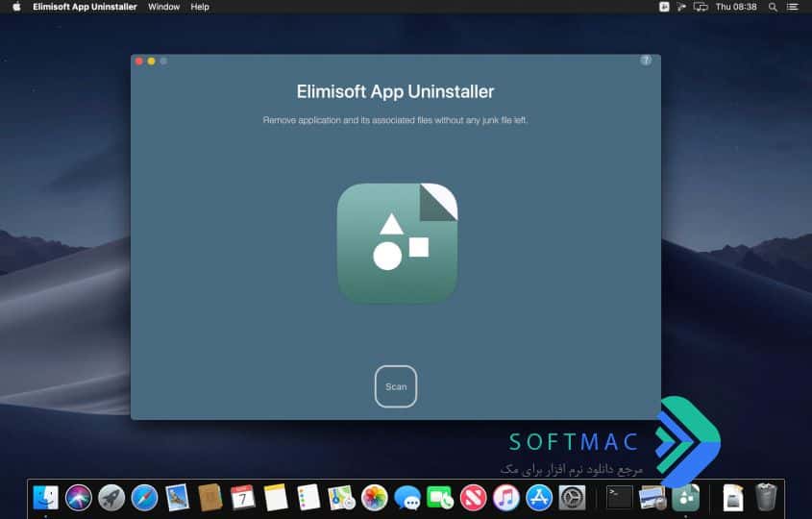Open the Window menu

point(163,7)
